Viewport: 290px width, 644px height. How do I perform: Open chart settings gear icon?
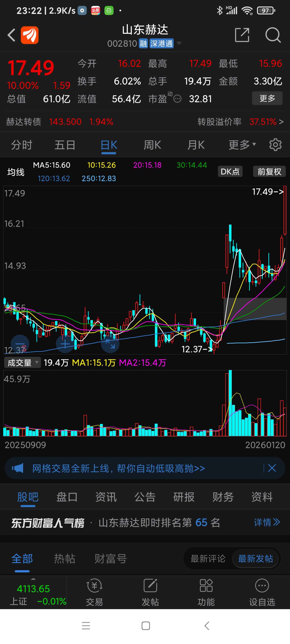[x=275, y=145]
